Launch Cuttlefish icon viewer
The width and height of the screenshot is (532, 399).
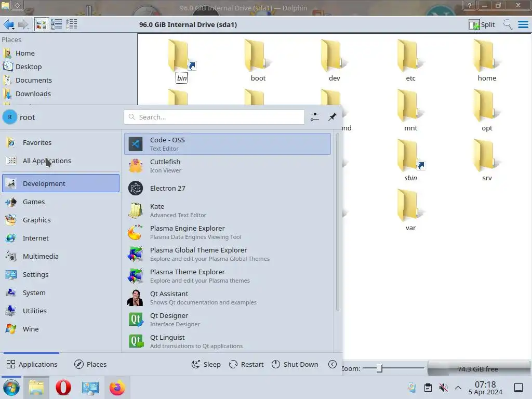(228, 166)
